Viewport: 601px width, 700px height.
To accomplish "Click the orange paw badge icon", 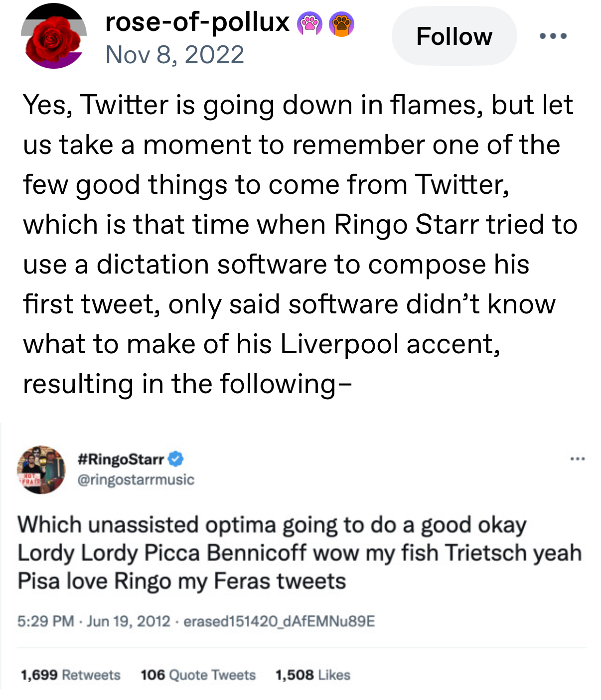I will pos(341,24).
